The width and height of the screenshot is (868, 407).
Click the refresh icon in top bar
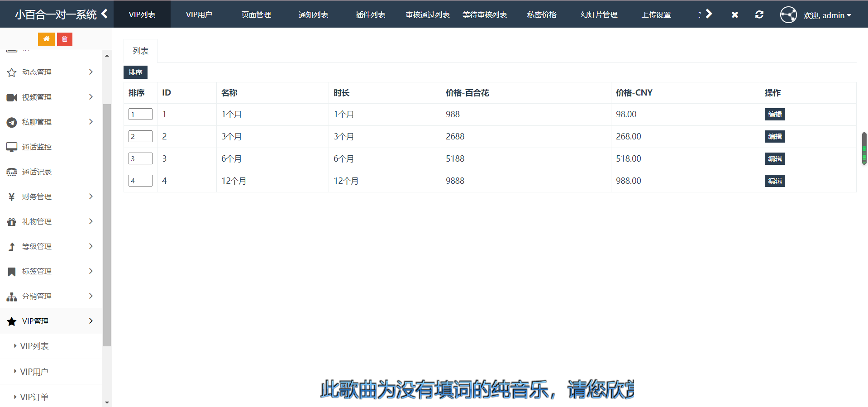pos(759,14)
